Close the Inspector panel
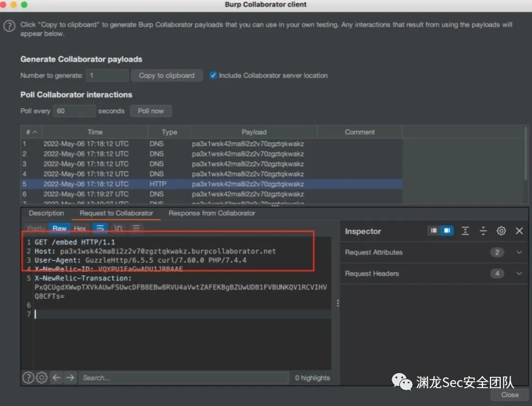Image resolution: width=532 pixels, height=406 pixels. point(519,231)
